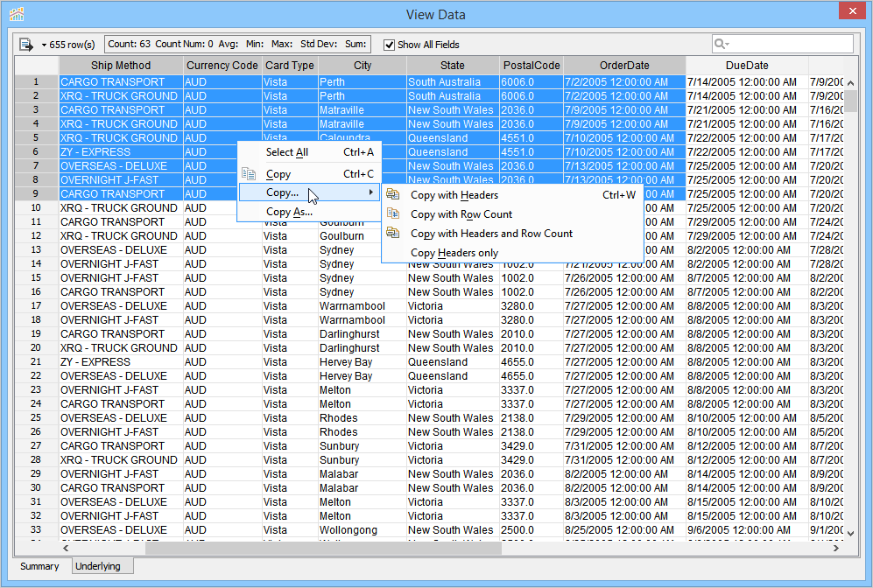Click the State column header
873x588 pixels.
(x=452, y=65)
